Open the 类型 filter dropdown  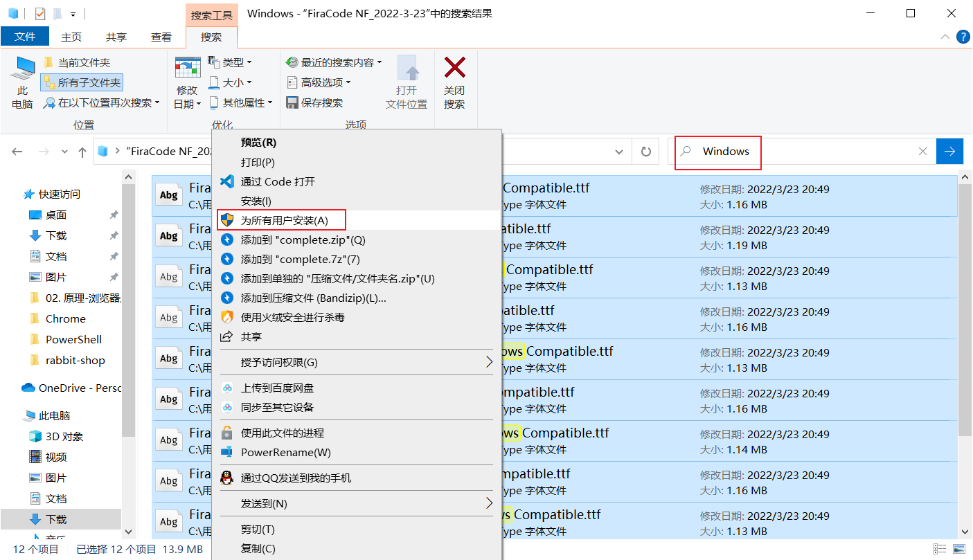click(230, 62)
